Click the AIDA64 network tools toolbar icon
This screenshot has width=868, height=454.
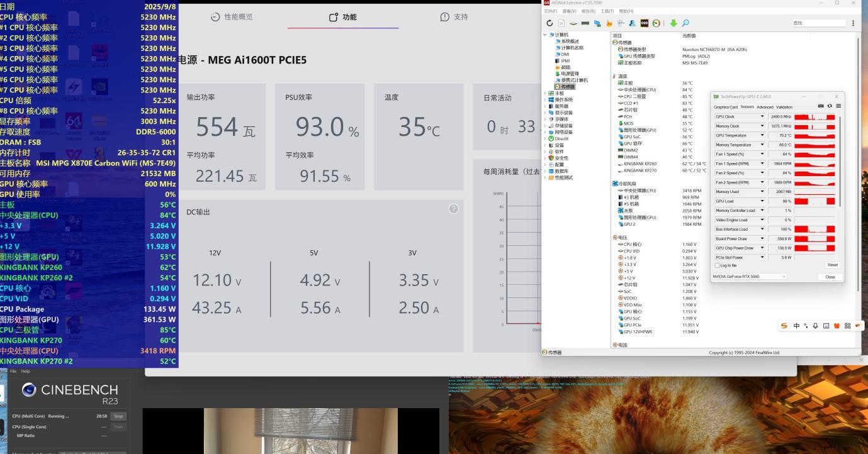[x=620, y=23]
